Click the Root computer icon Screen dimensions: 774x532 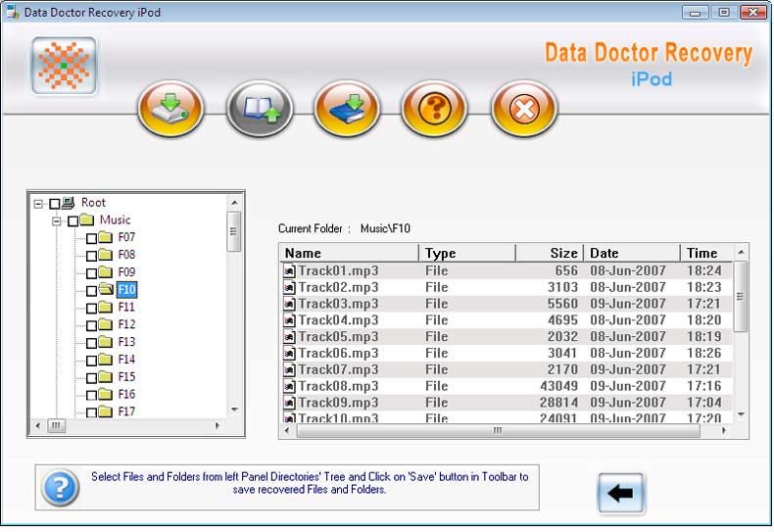pos(69,203)
